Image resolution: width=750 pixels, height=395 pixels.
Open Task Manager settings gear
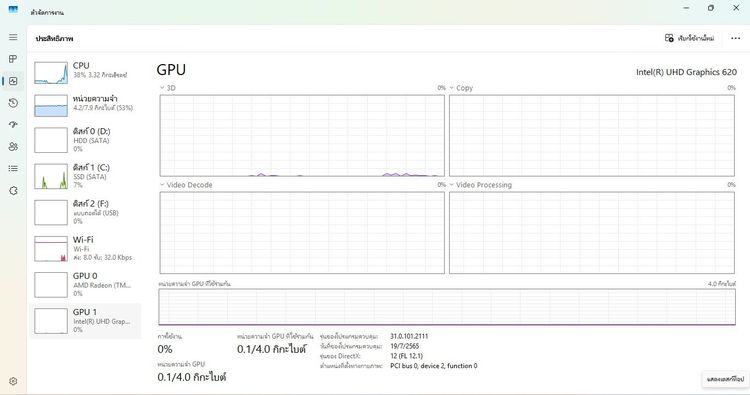(13, 381)
